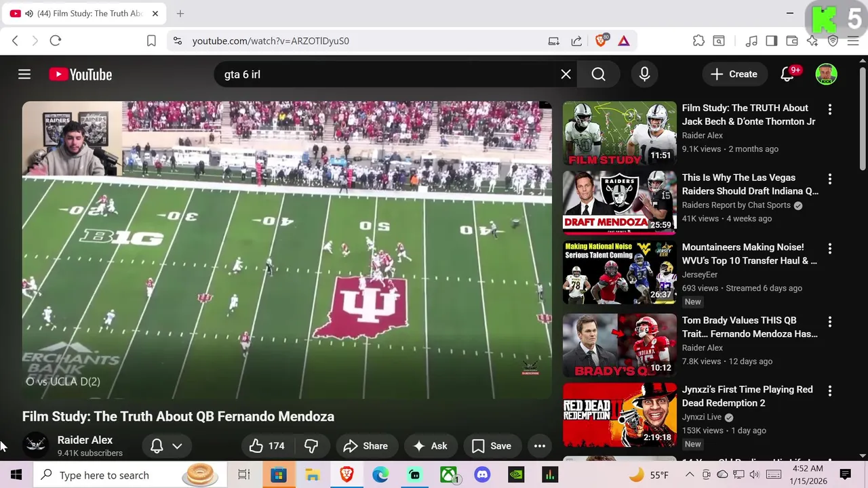Open Leo AI sparkle icon
The height and width of the screenshot is (488, 868).
click(812, 41)
